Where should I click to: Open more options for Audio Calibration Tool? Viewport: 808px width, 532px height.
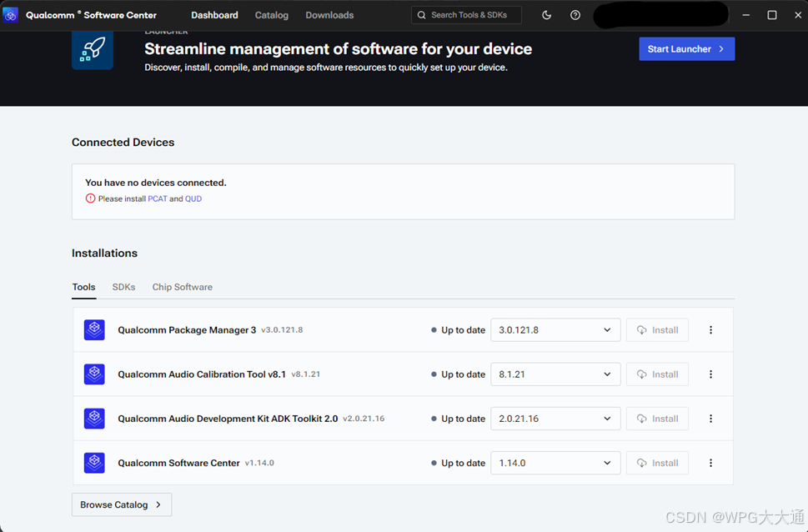click(710, 374)
